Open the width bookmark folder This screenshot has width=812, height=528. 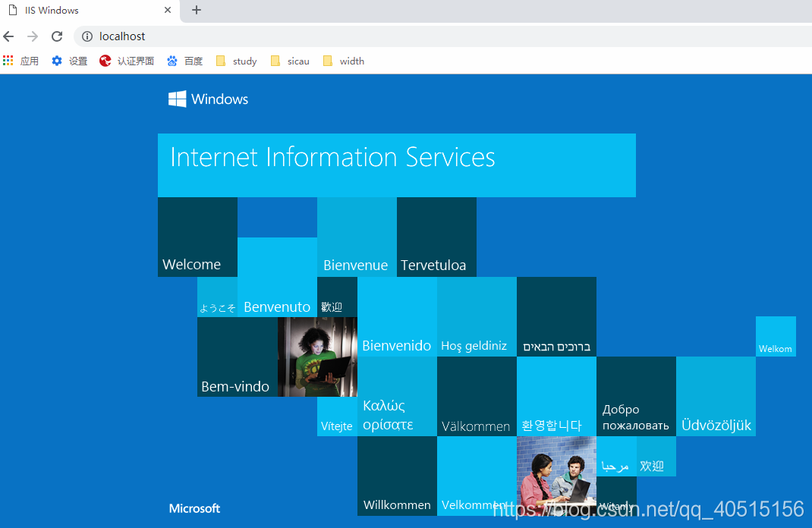click(343, 61)
